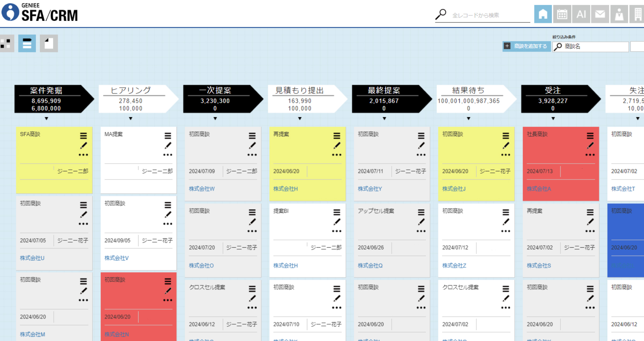Click the 商談を追加する button
Viewport: 644px width, 341px height.
(x=527, y=46)
